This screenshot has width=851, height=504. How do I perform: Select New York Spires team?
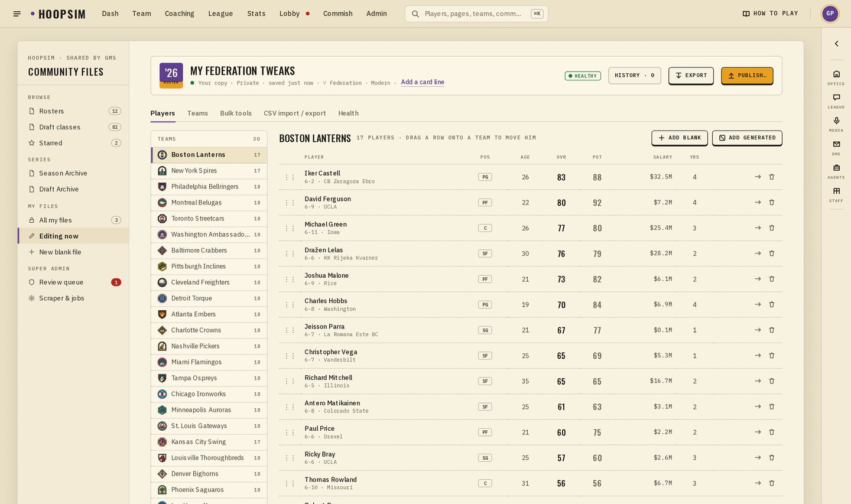209,171
